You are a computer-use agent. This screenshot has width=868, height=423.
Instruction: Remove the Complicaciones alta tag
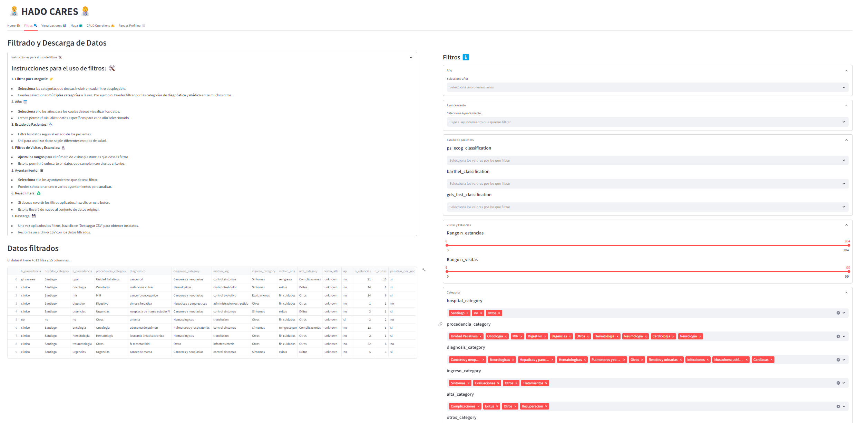point(478,407)
